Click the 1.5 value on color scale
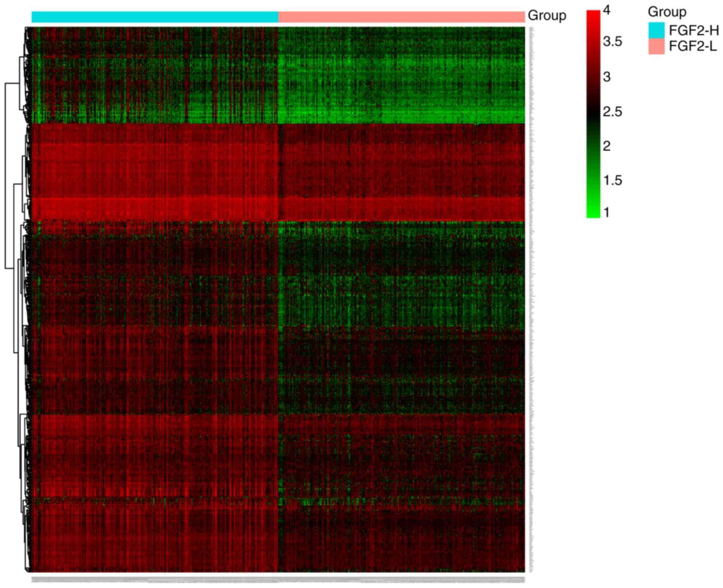This screenshot has height=588, width=723. (612, 180)
